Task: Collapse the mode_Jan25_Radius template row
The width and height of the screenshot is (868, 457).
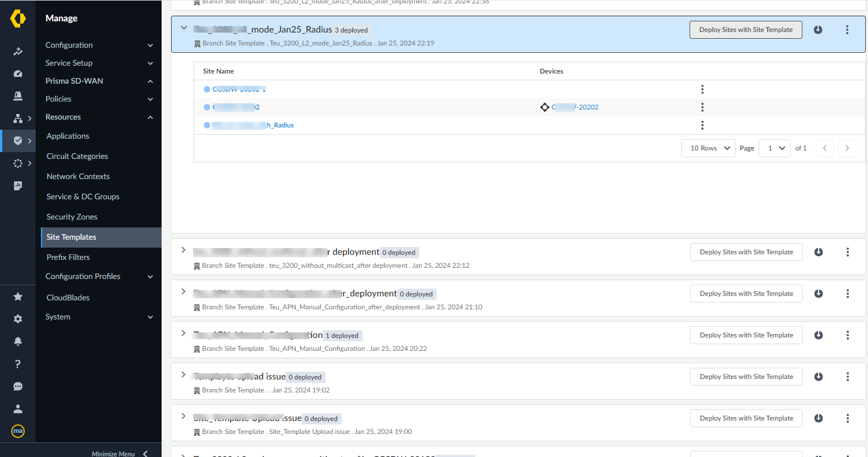Action: tap(183, 28)
